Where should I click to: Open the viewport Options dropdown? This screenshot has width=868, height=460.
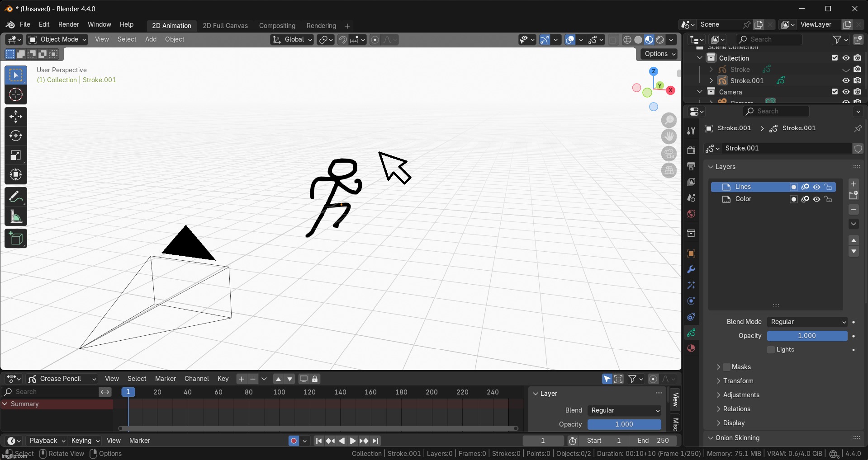point(660,54)
